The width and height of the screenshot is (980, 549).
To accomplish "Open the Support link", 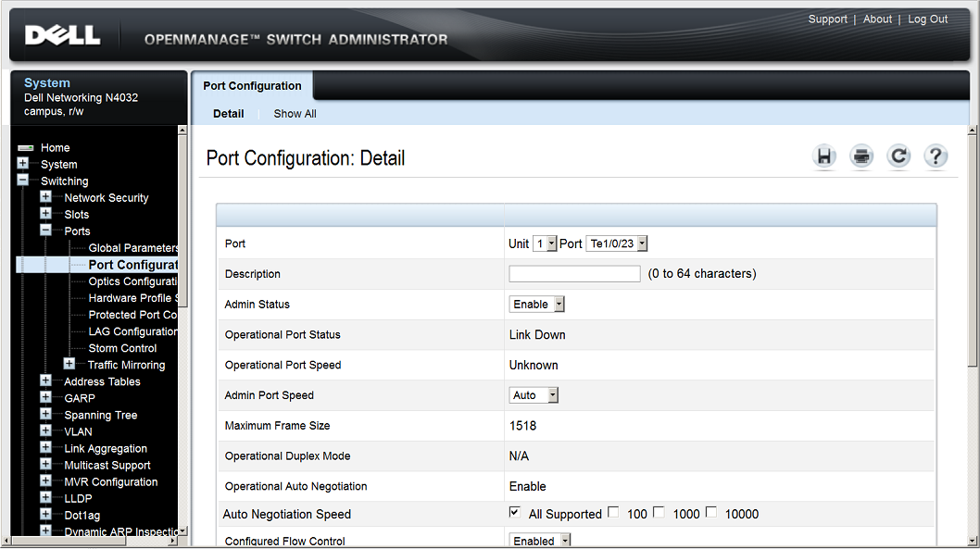I will tap(827, 19).
